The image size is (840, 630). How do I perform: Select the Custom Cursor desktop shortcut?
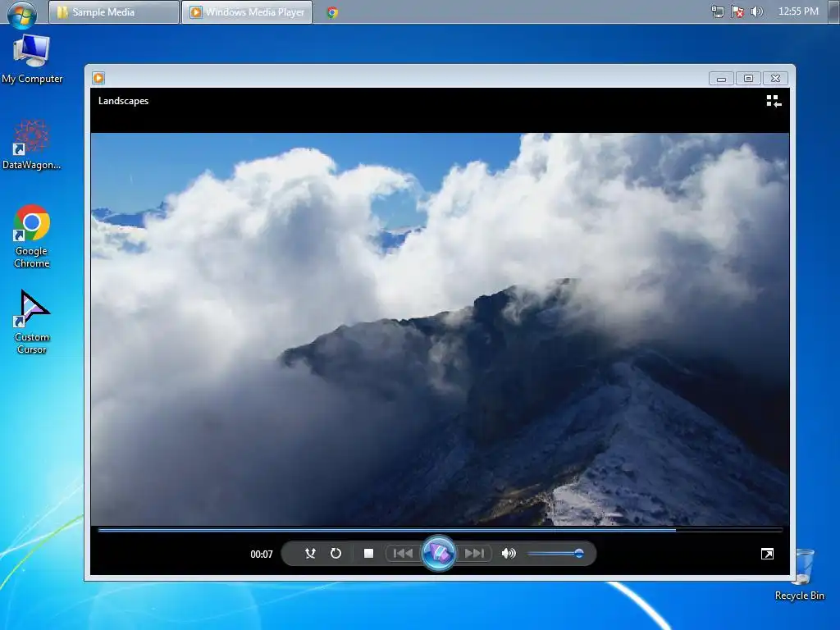32,322
